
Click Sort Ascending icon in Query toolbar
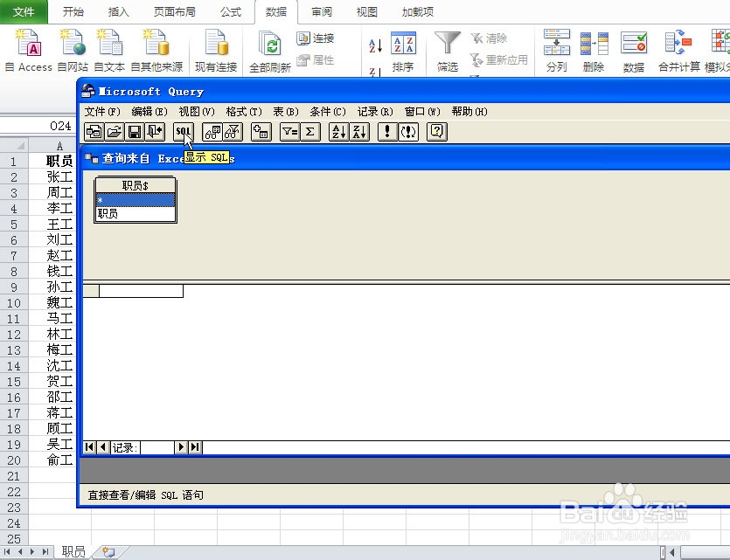coord(338,132)
